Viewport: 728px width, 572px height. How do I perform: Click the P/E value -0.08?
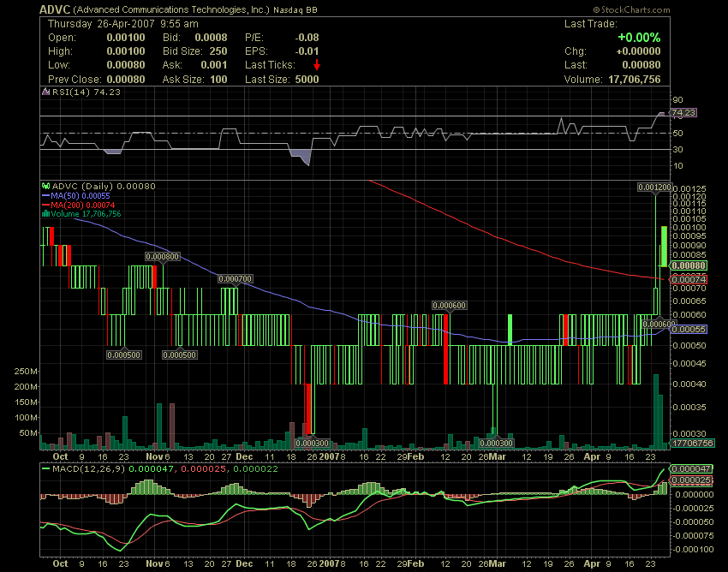pos(307,38)
